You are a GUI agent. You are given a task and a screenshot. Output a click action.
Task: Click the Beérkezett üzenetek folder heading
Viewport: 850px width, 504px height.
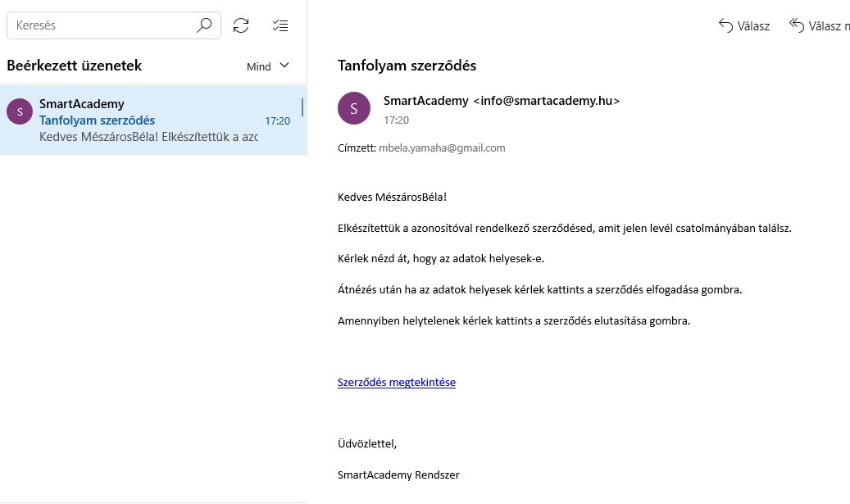74,66
